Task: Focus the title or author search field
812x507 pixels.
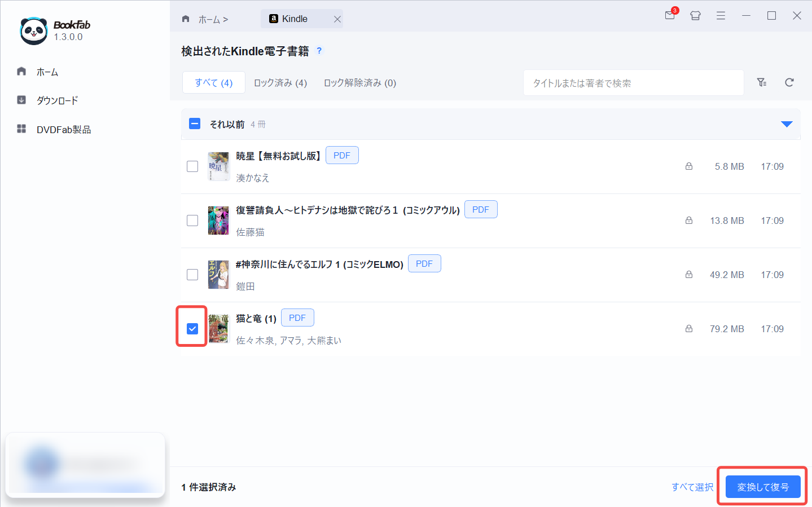Action: pos(633,83)
